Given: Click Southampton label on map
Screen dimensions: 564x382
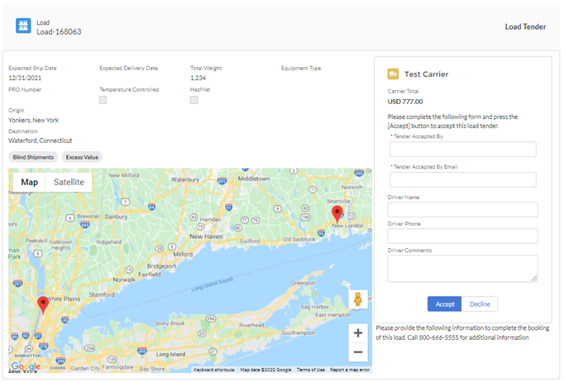Looking at the screenshot, I should pyautogui.click(x=298, y=333).
